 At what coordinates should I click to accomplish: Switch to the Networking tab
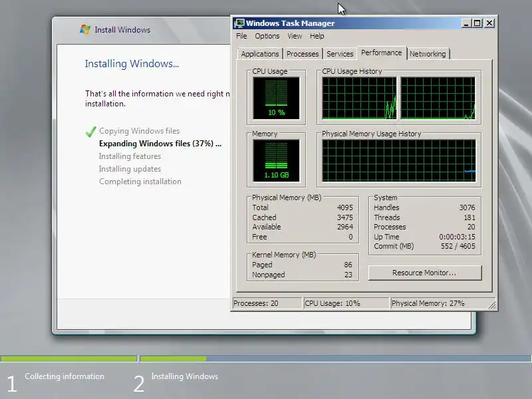click(428, 54)
